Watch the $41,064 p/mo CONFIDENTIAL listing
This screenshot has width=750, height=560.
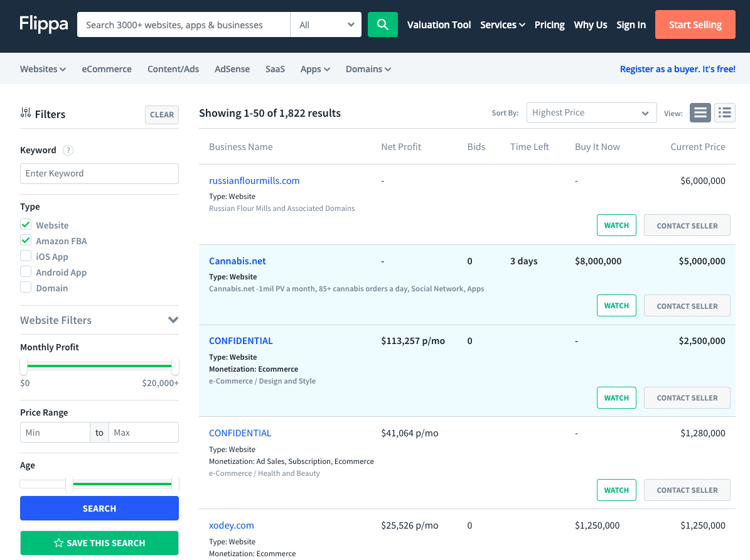pos(616,490)
